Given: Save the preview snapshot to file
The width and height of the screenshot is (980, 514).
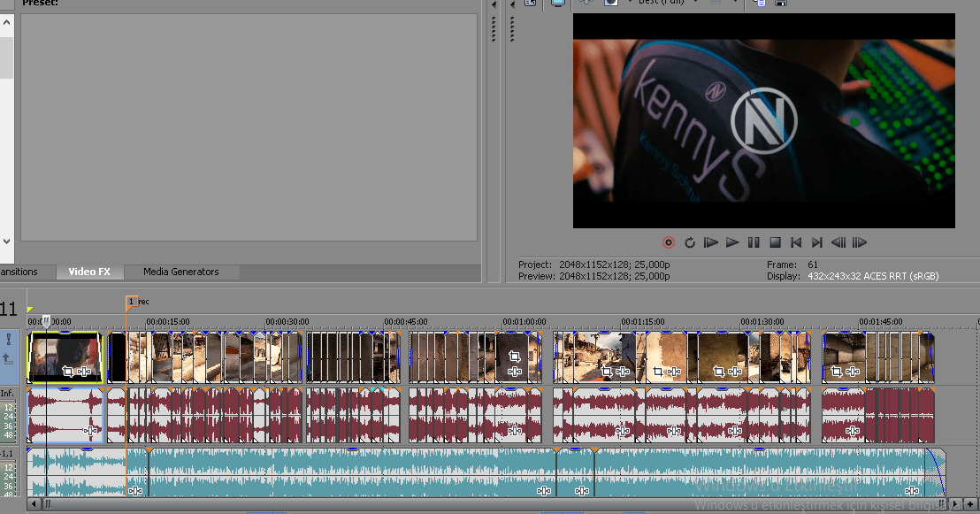Looking at the screenshot, I should pos(781,3).
